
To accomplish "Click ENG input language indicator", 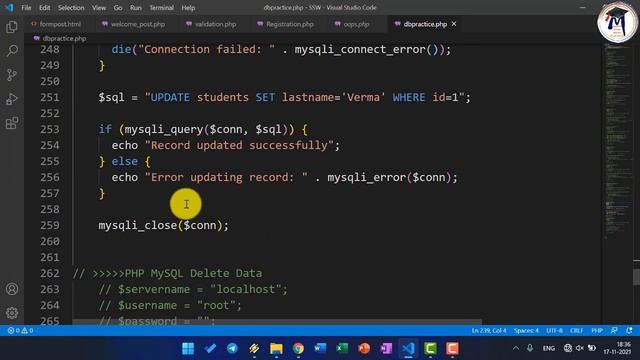I will pyautogui.click(x=549, y=348).
